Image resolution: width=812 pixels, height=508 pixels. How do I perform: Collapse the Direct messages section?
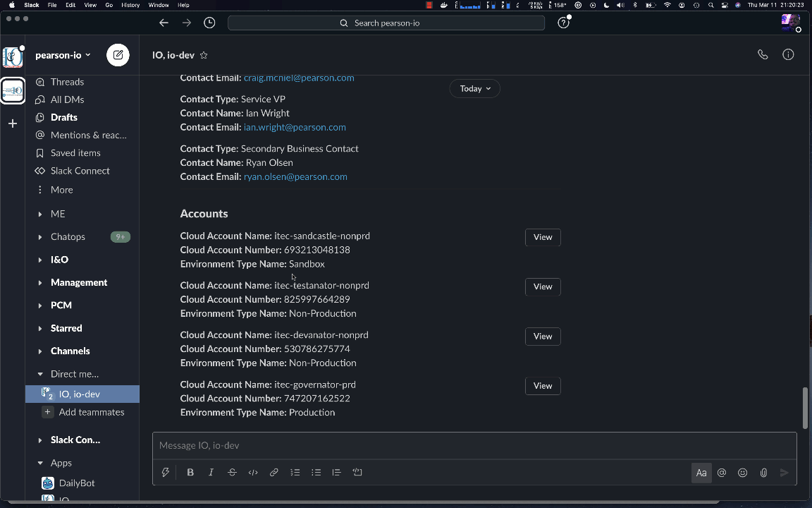(x=40, y=374)
